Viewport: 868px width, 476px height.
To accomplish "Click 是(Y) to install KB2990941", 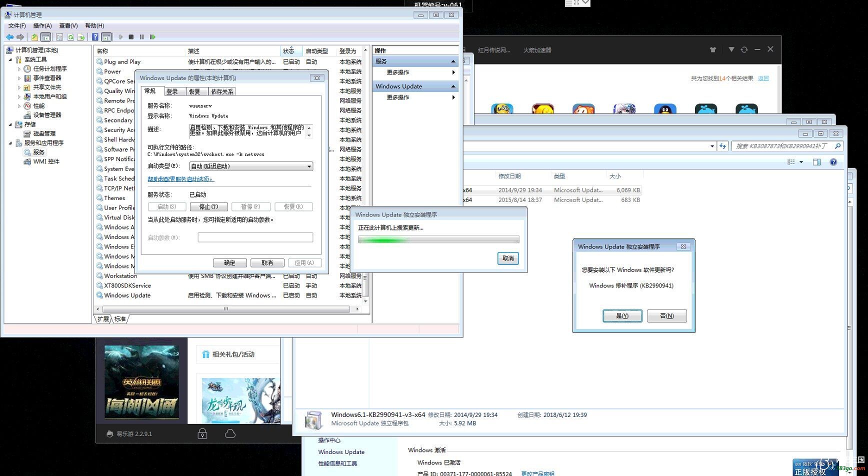I will pyautogui.click(x=622, y=315).
